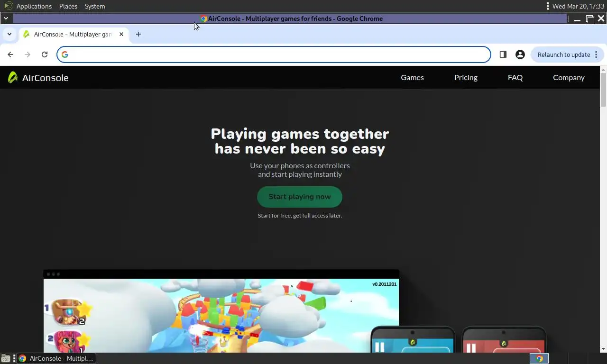Click the AirConsole logo icon

(x=13, y=77)
